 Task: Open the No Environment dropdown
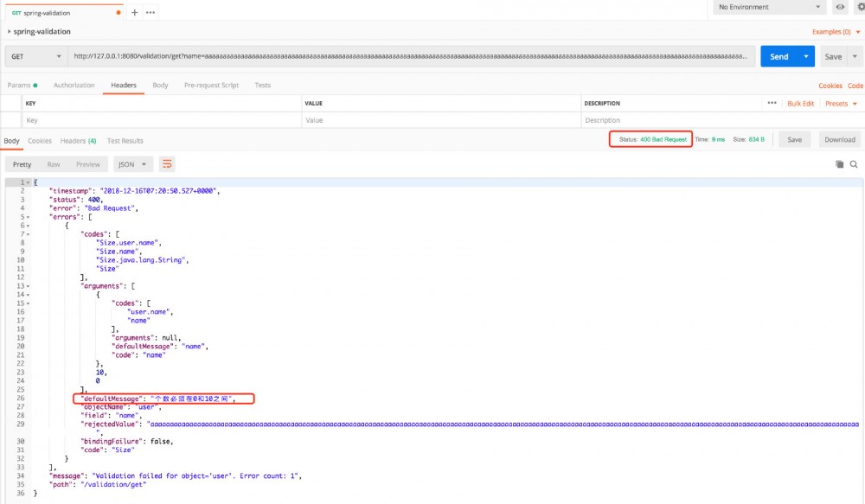pos(769,7)
